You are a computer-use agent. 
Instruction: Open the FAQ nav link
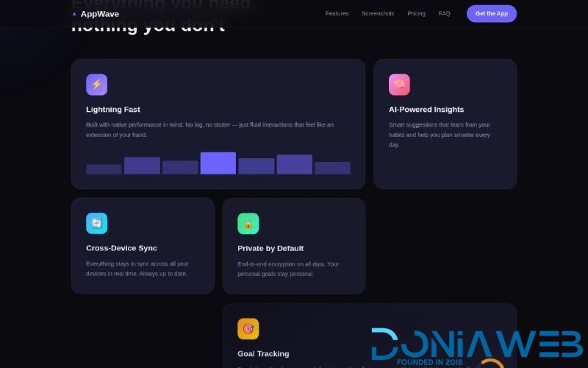pyautogui.click(x=444, y=13)
